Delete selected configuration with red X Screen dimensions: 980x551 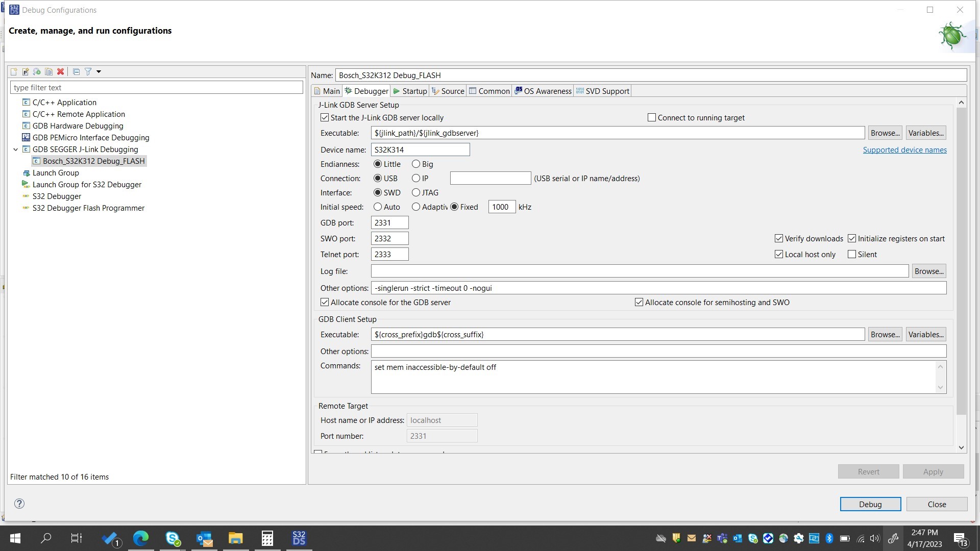pos(60,71)
